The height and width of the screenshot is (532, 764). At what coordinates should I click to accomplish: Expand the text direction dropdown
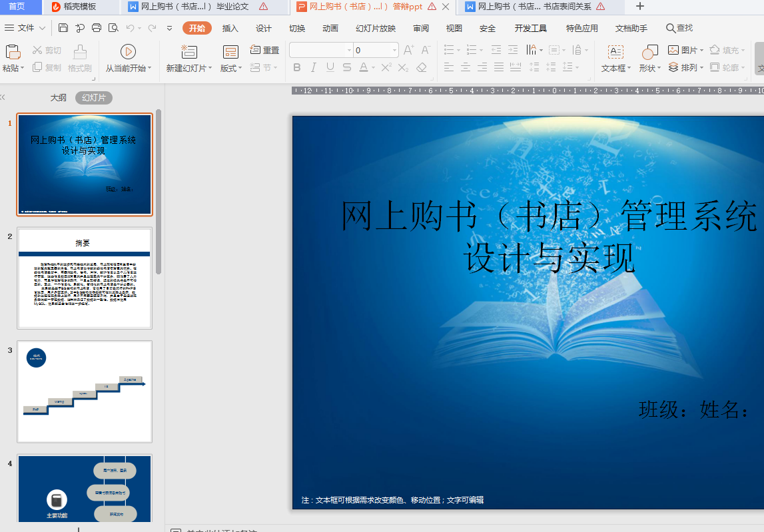click(x=541, y=50)
